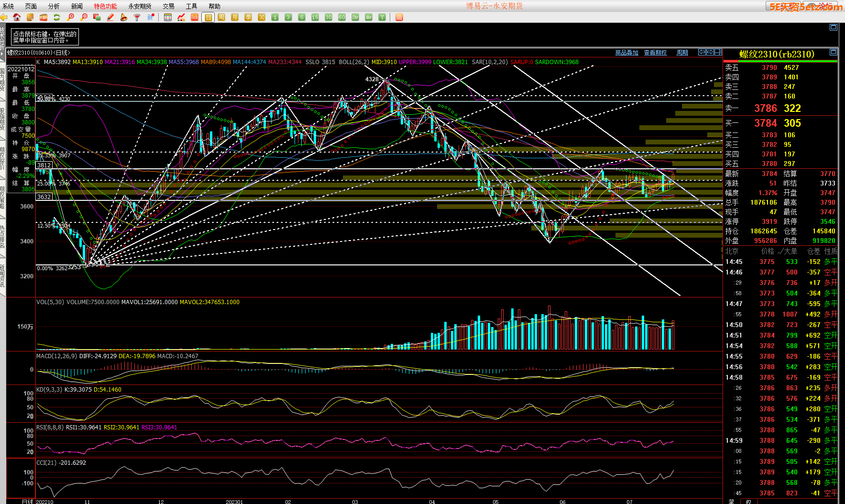Click the green refresh arrows icon
The height and width of the screenshot is (504, 845).
[x=57, y=17]
